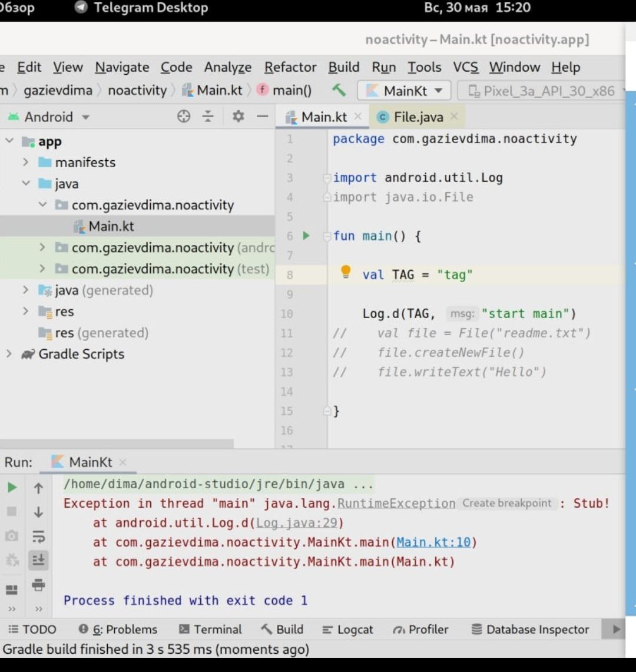Viewport: 636px width, 672px height.
Task: Click the Collapse All icon in project panel
Action: pyautogui.click(x=208, y=117)
